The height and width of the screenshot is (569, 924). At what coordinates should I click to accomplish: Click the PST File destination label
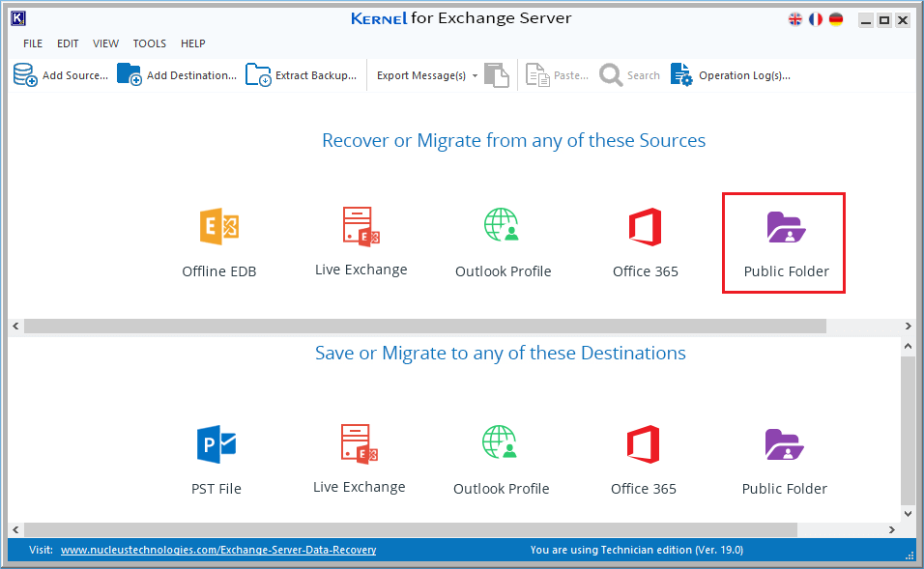point(217,489)
